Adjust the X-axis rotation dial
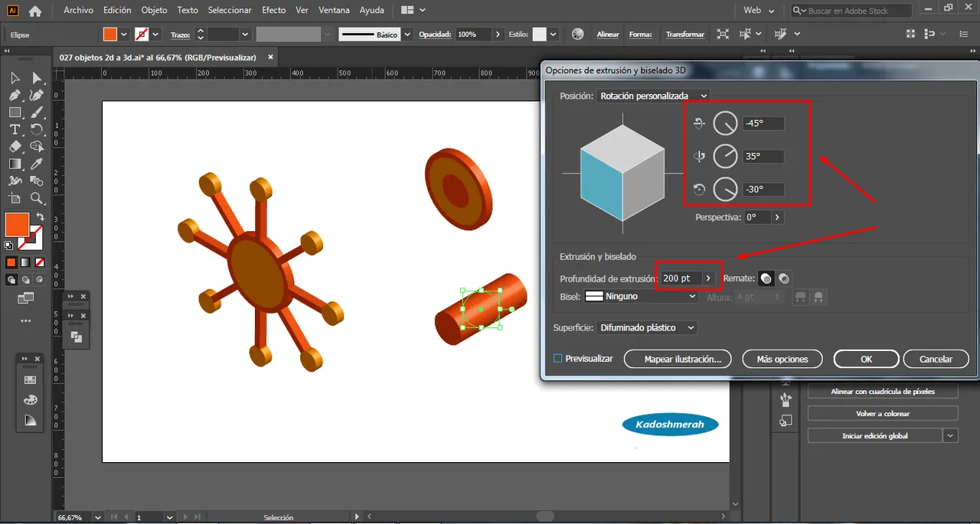The height and width of the screenshot is (524, 980). click(725, 123)
